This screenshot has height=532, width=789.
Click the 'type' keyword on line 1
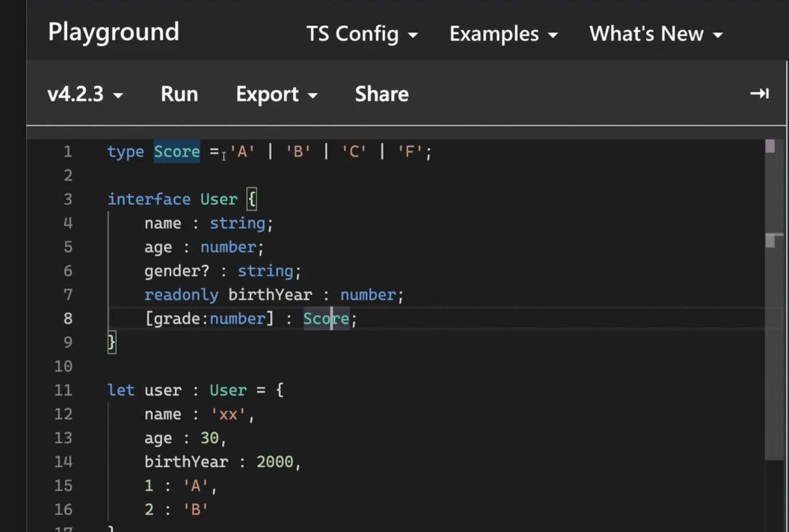pyautogui.click(x=126, y=152)
